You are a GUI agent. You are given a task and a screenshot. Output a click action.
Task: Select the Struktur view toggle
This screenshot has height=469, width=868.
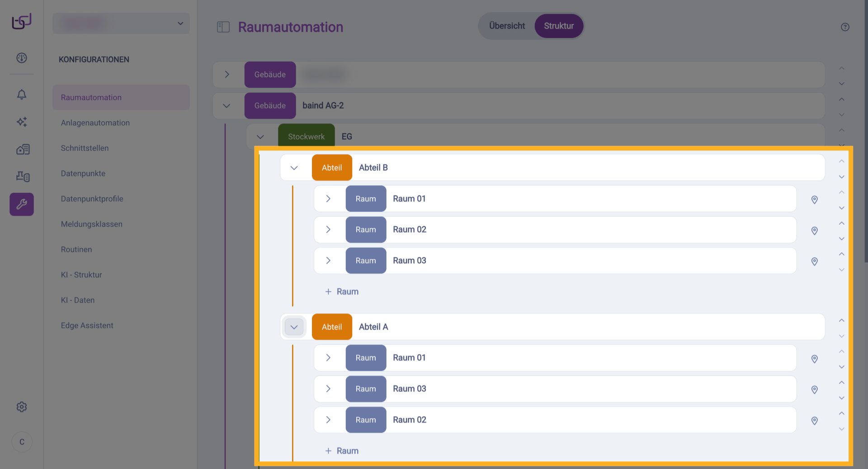tap(559, 26)
